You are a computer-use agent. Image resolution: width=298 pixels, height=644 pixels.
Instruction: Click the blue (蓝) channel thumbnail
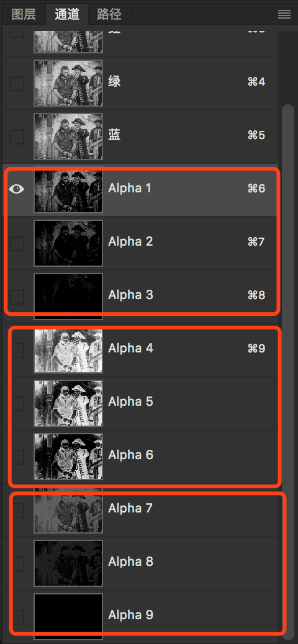coord(68,136)
